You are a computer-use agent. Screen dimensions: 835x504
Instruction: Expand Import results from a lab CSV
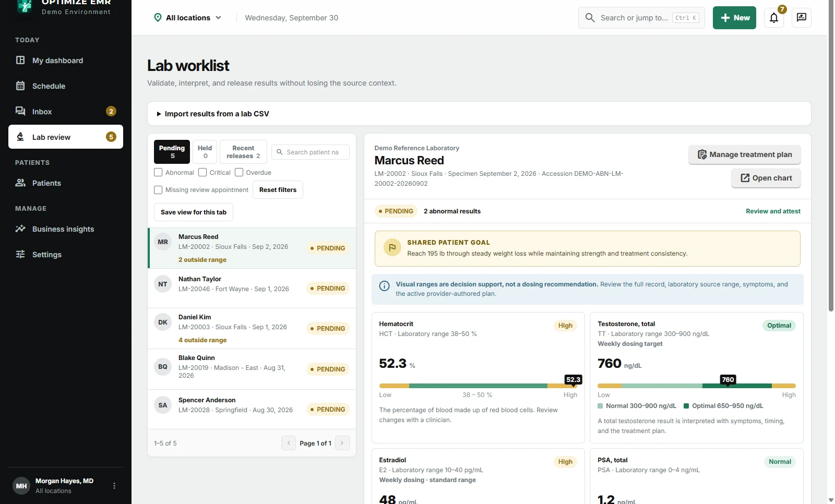[x=479, y=114]
